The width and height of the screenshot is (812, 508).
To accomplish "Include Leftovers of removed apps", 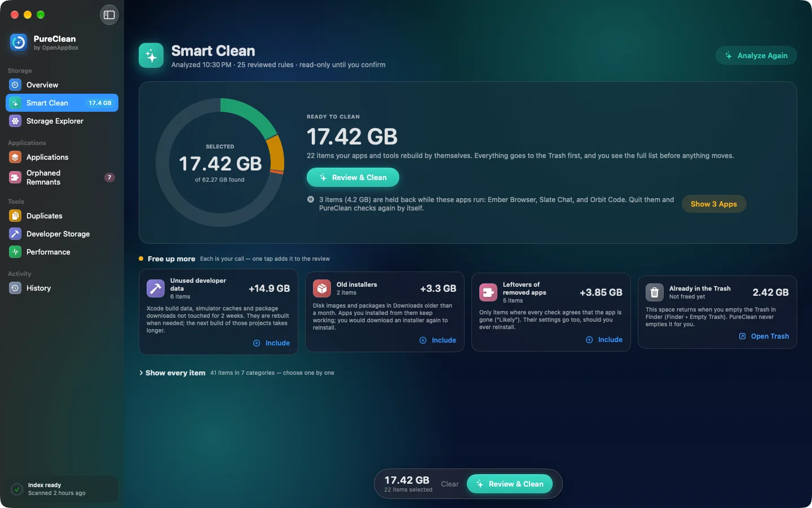I will pos(604,340).
